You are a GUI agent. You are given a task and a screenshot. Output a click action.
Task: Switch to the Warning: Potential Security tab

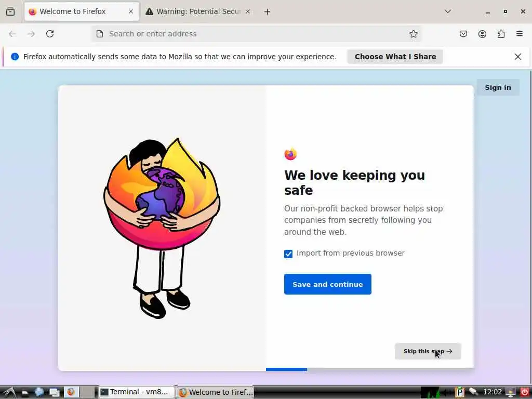(x=198, y=11)
